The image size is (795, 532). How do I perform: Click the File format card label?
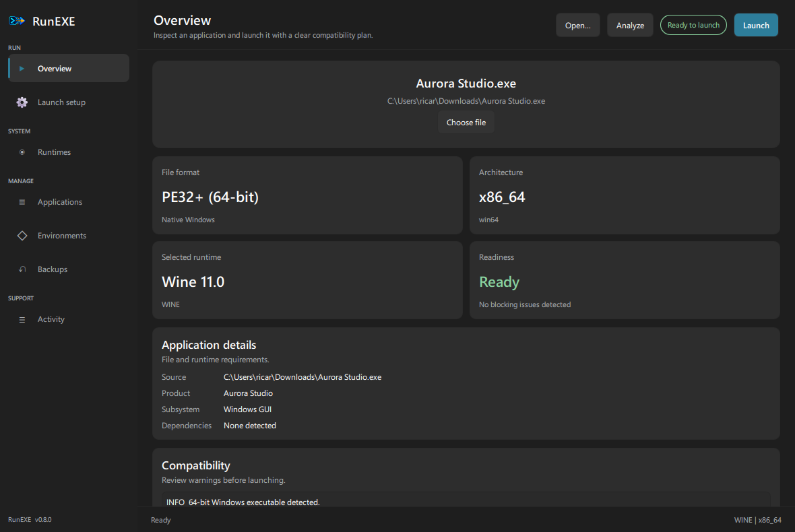181,172
